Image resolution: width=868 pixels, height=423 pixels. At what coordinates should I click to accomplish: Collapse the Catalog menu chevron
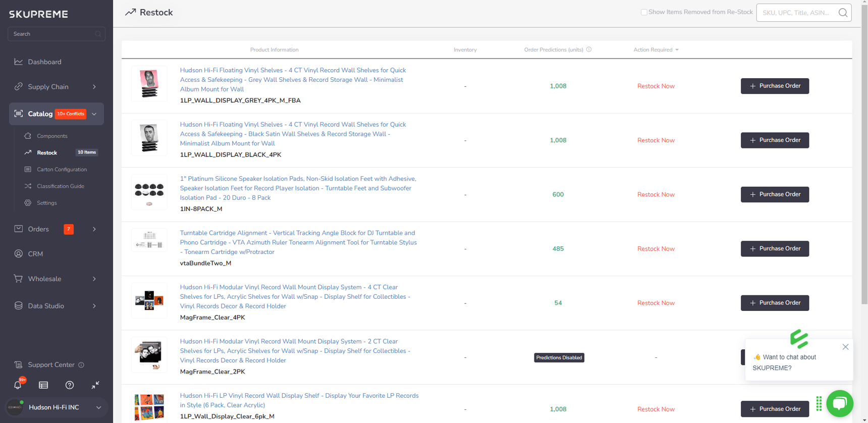click(94, 114)
